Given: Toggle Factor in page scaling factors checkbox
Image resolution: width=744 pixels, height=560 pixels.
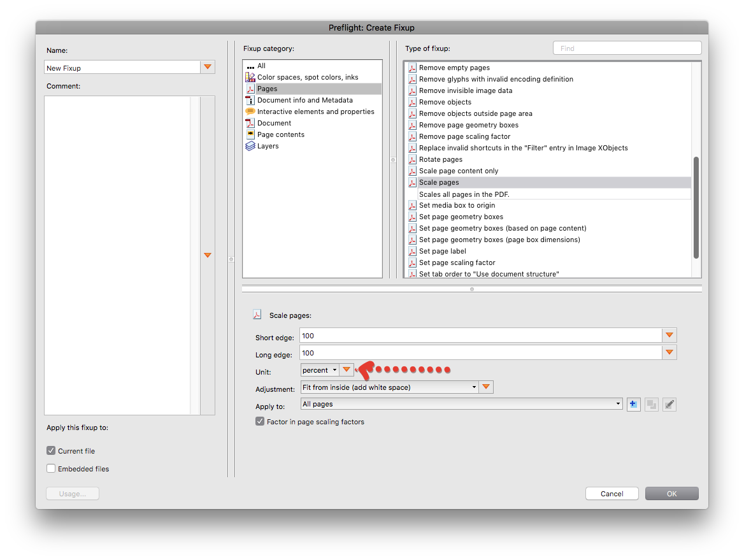Looking at the screenshot, I should pos(259,421).
